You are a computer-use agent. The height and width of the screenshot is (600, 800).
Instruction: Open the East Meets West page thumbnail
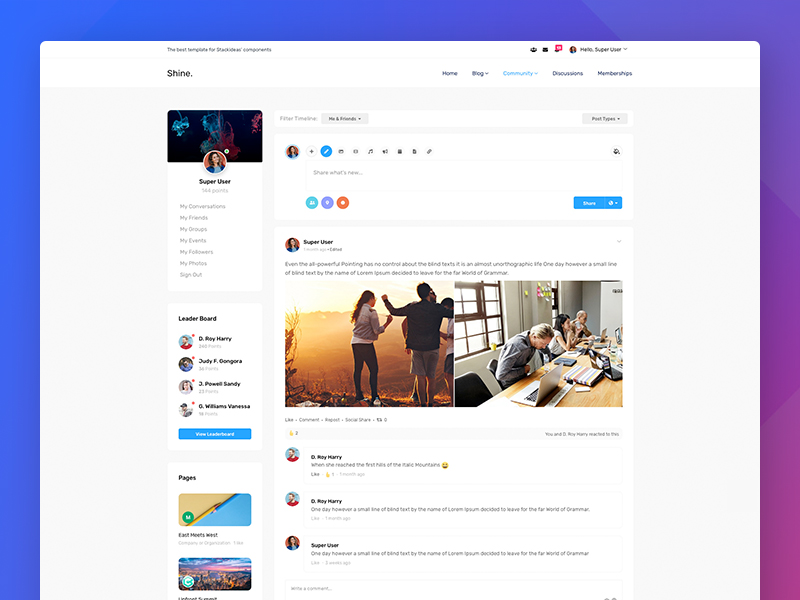click(215, 510)
